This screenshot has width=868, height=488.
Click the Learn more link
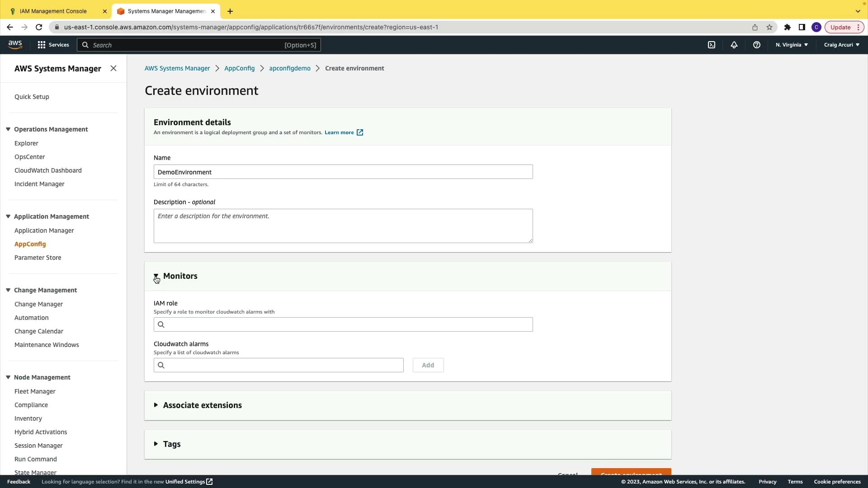[x=339, y=132]
